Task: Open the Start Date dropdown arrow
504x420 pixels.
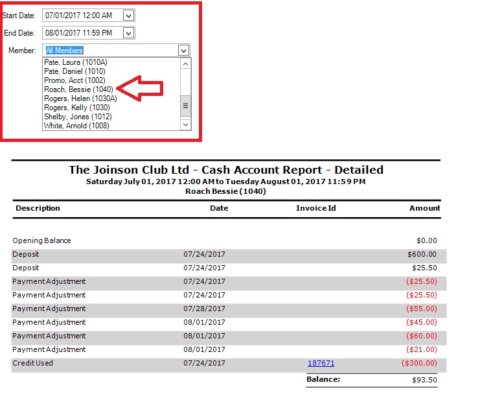Action: (128, 16)
